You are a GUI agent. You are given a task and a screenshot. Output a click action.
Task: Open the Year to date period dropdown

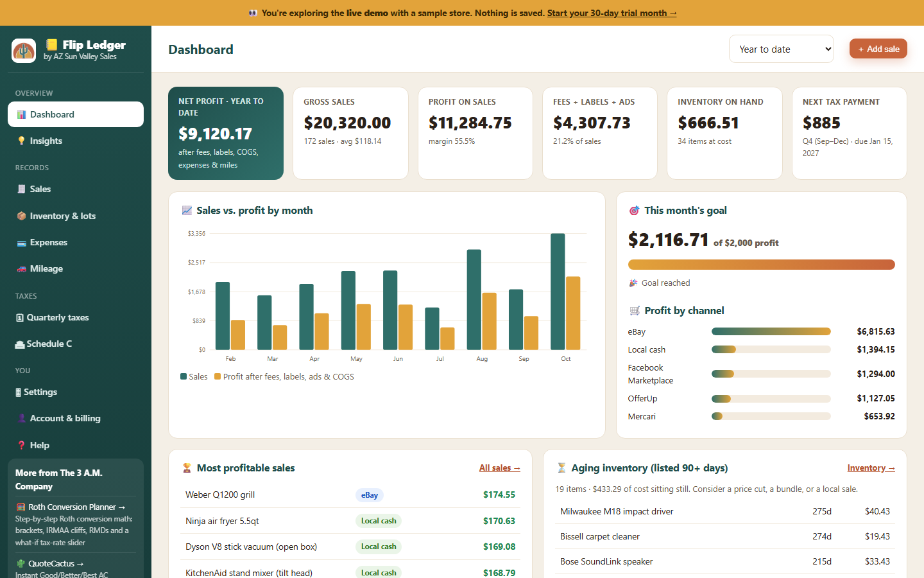pos(782,49)
